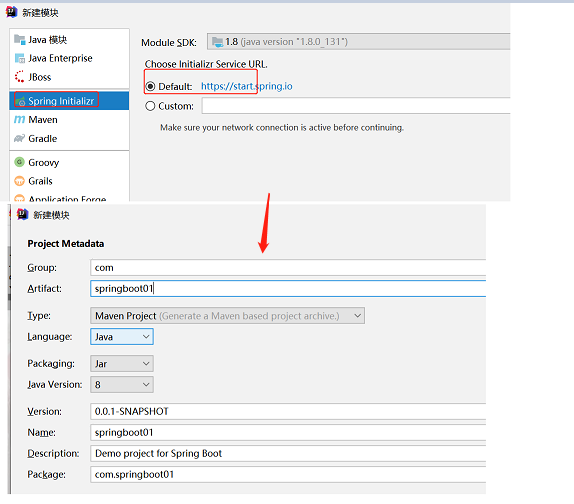Image resolution: width=574 pixels, height=504 pixels.
Task: Select Java 模块 in module type list
Action: click(x=69, y=40)
